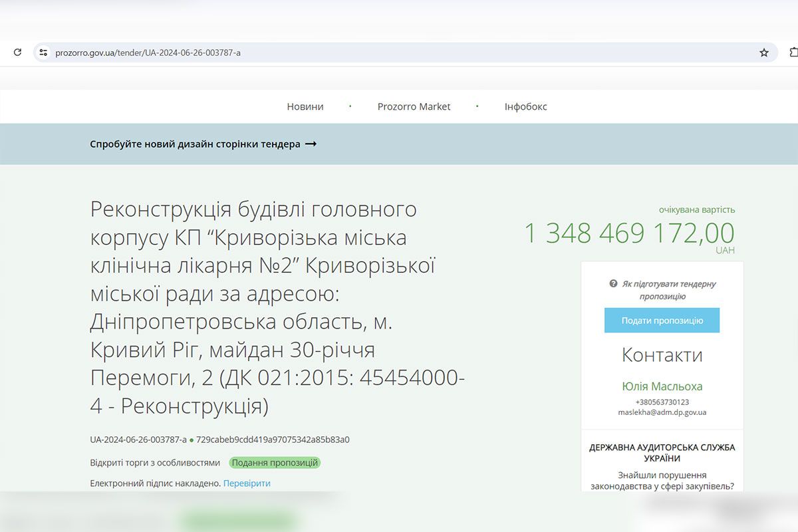This screenshot has width=798, height=532.
Task: Open the Інфобокс menu item
Action: [x=525, y=106]
